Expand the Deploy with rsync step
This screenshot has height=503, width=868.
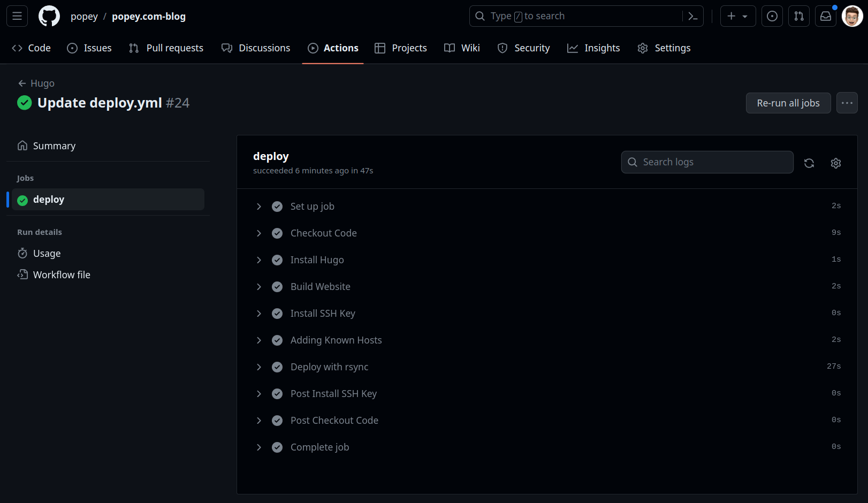pyautogui.click(x=259, y=367)
